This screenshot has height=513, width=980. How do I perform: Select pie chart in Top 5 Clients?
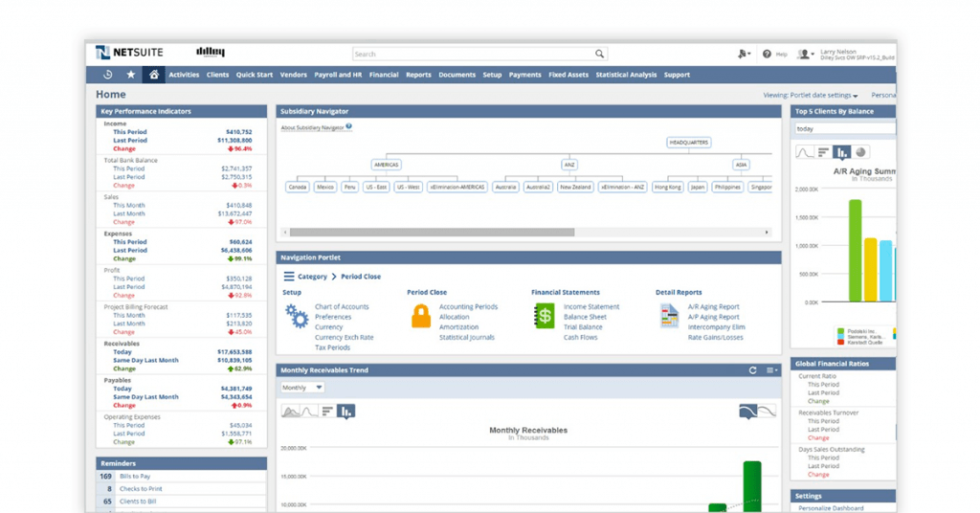pos(860,152)
